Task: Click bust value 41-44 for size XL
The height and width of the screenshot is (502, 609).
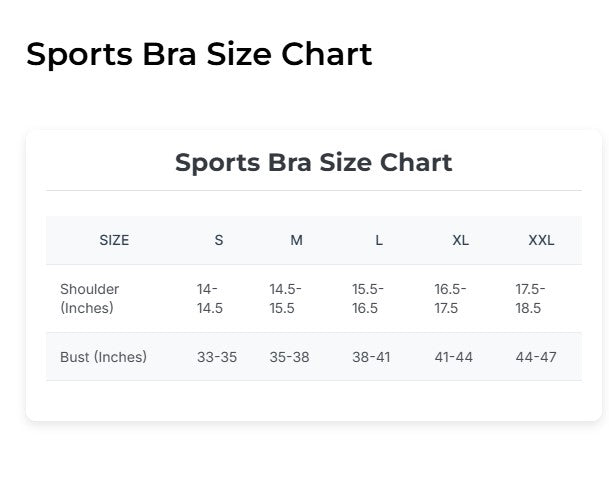Action: (x=453, y=357)
